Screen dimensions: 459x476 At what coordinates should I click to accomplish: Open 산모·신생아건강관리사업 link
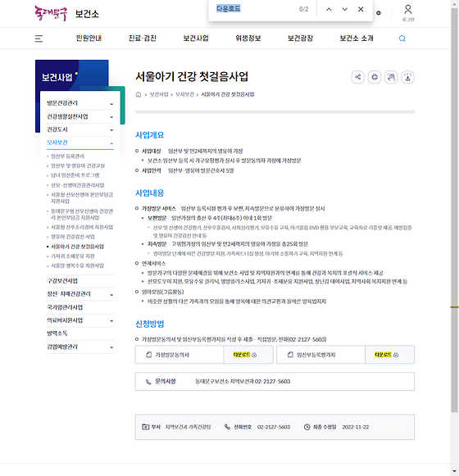click(x=78, y=185)
